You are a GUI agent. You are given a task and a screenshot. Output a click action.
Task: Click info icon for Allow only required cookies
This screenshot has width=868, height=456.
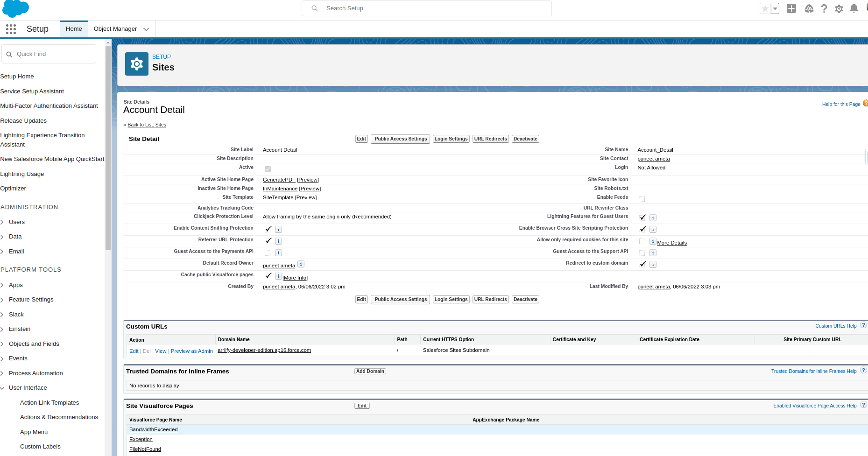[x=653, y=241]
